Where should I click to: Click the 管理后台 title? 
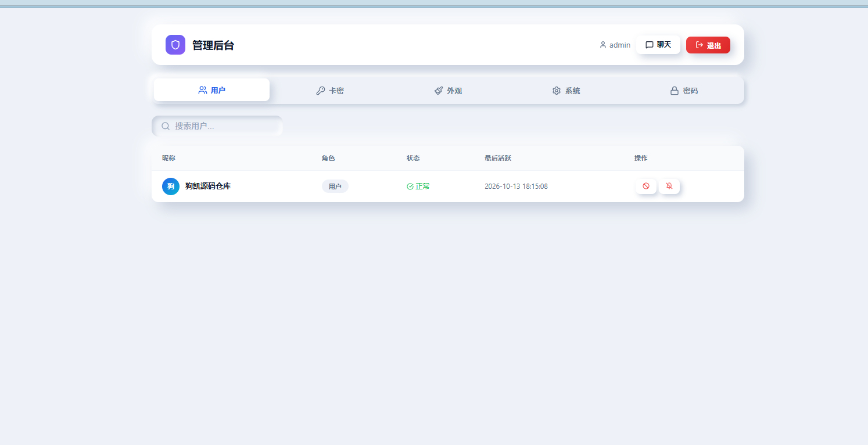coord(213,45)
